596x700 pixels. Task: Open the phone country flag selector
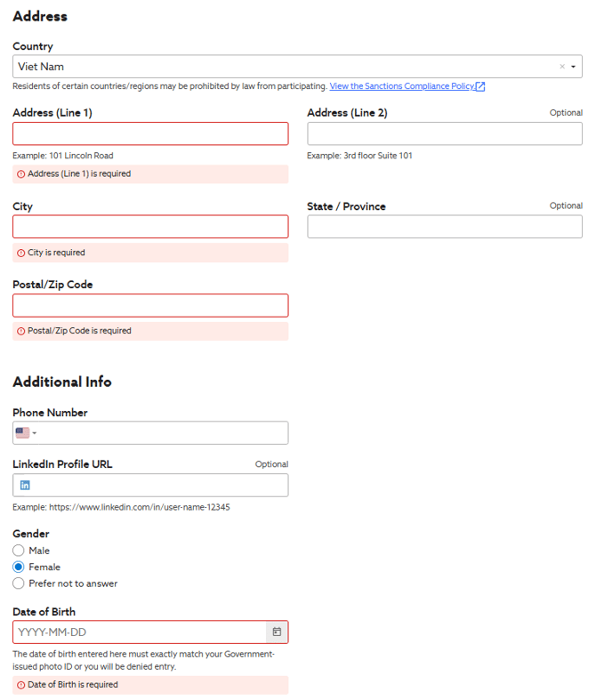pos(26,433)
